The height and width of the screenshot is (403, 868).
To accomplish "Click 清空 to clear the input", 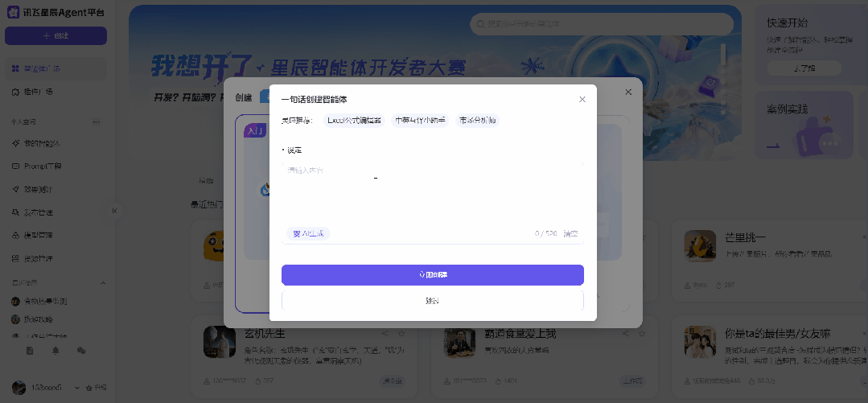I will [x=570, y=234].
